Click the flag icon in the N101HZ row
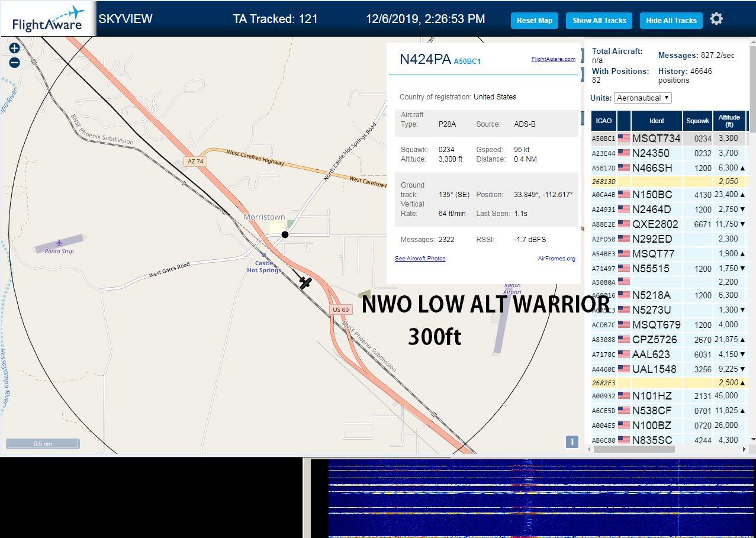Screen dimensions: 756x538 click(x=624, y=395)
